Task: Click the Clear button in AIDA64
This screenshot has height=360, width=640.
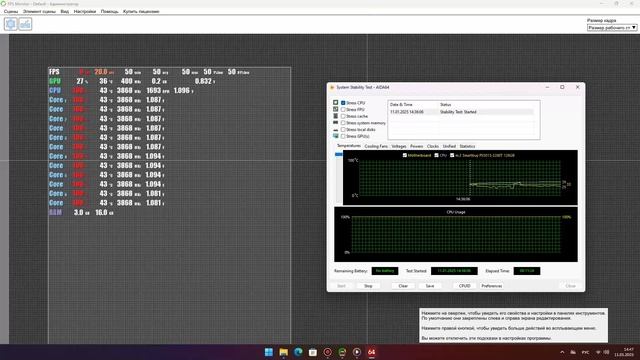Action: pos(403,286)
